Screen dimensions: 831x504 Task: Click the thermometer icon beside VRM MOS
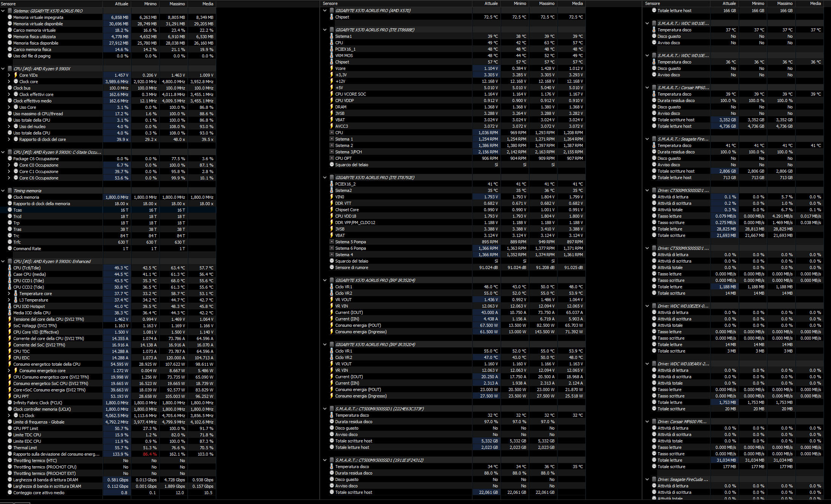331,56
